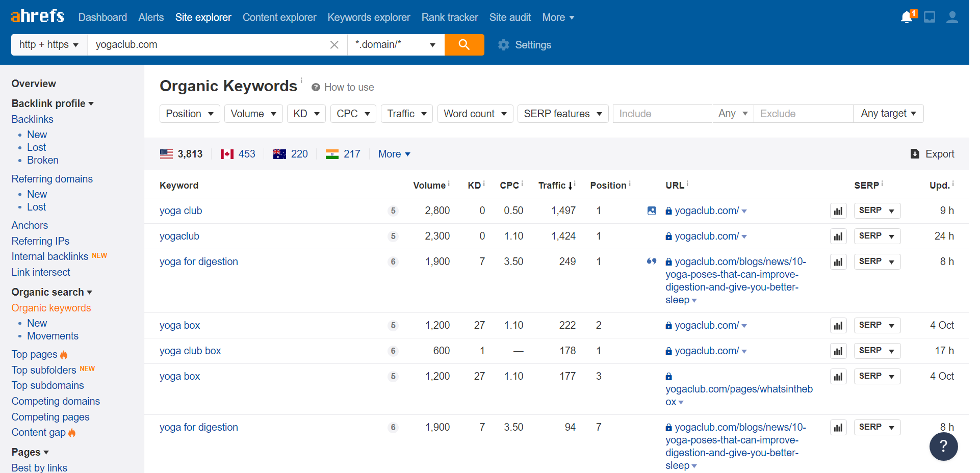Open Top subdomains in sidebar
Viewport: 980px width, 473px height.
click(47, 385)
